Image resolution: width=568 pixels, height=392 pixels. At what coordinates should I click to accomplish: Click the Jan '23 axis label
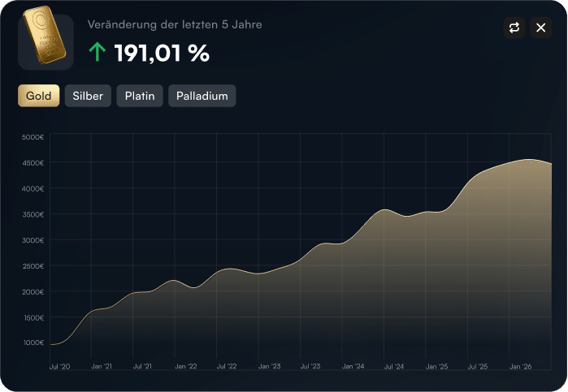(x=270, y=366)
